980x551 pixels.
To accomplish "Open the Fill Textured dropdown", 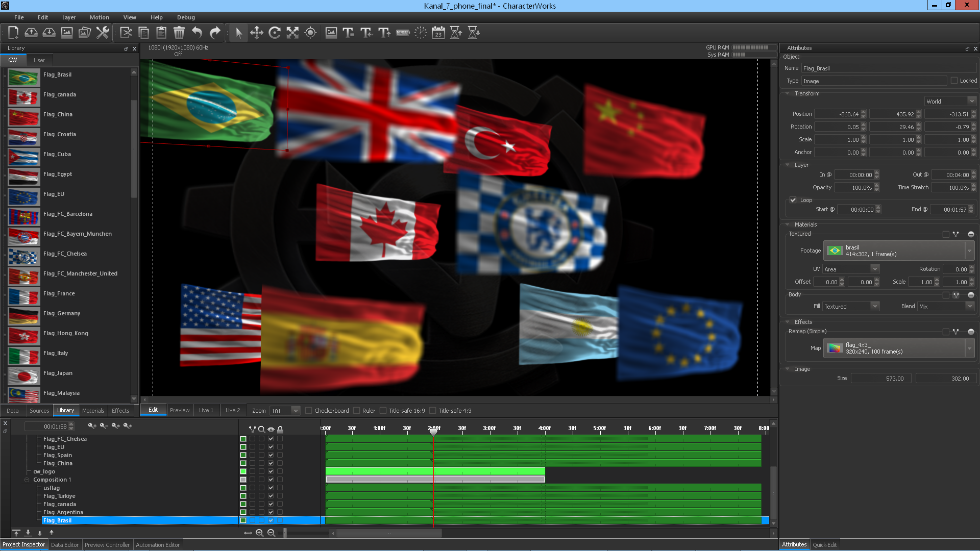I will (x=851, y=307).
